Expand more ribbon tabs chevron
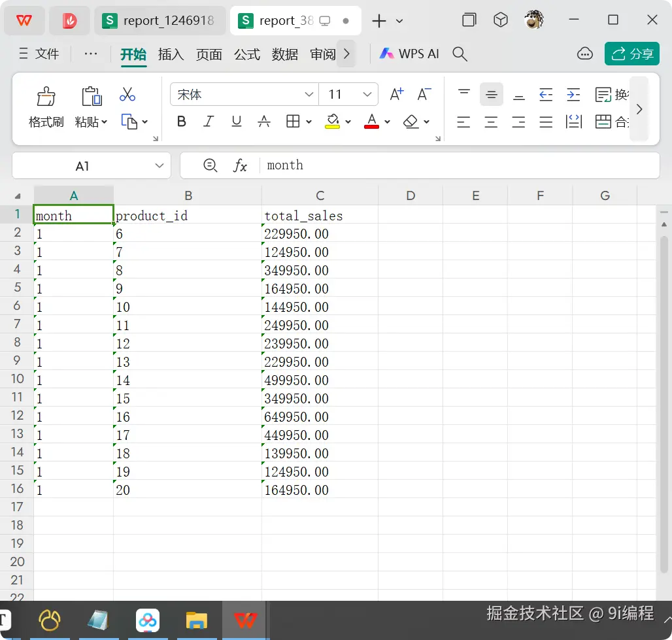672x640 pixels. tap(346, 54)
